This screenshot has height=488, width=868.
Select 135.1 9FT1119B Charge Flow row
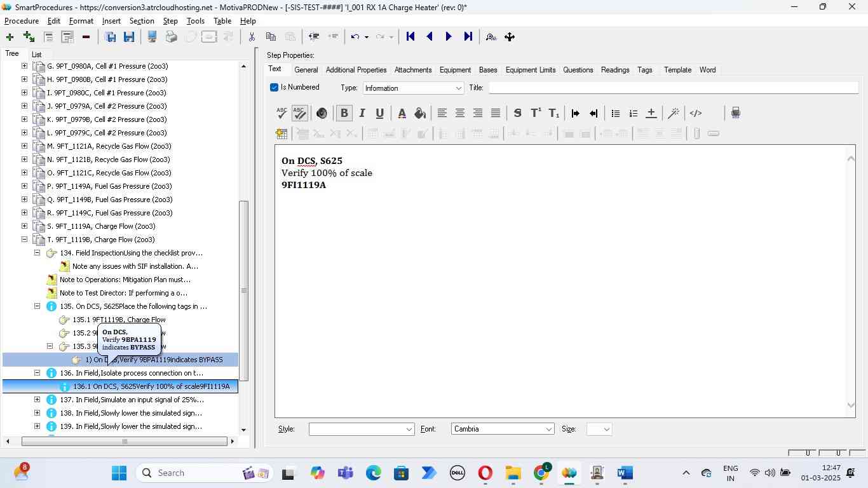119,320
